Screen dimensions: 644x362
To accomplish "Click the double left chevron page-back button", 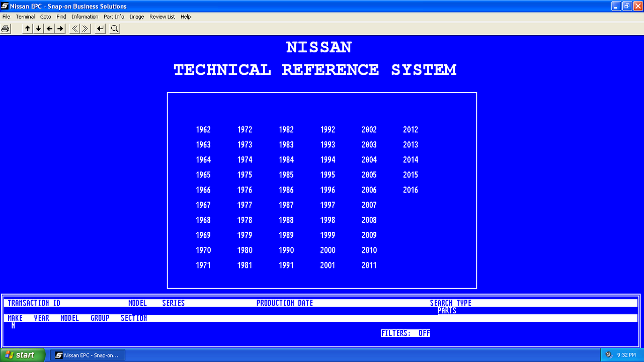I will [74, 29].
